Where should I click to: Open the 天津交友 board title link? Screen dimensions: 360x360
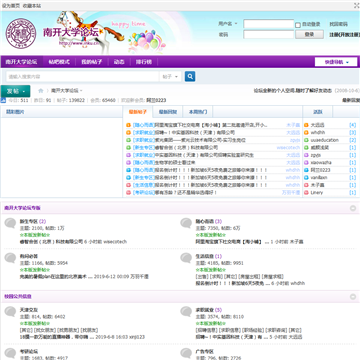coord(29,310)
